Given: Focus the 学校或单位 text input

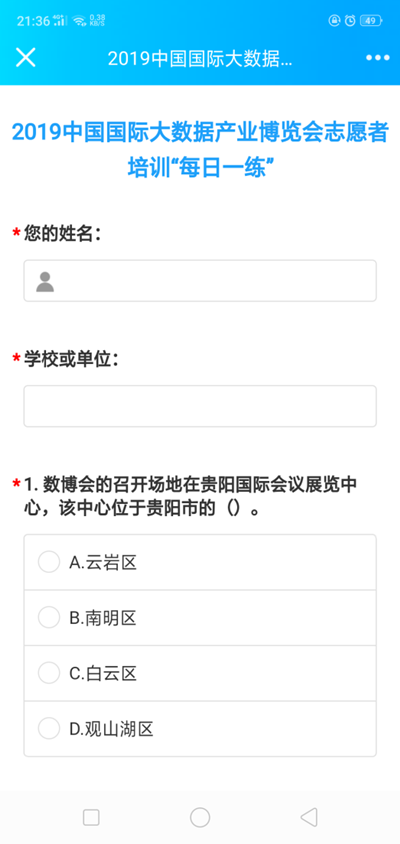Looking at the screenshot, I should (x=200, y=406).
